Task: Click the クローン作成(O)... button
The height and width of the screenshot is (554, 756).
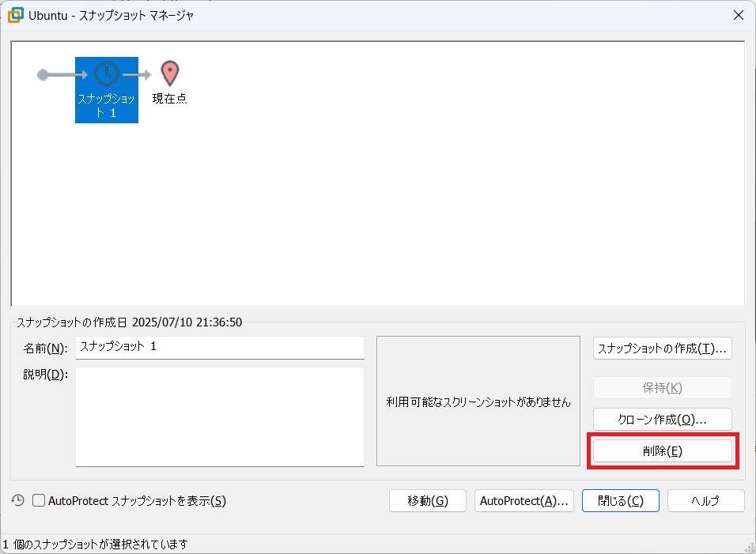Action: (662, 420)
